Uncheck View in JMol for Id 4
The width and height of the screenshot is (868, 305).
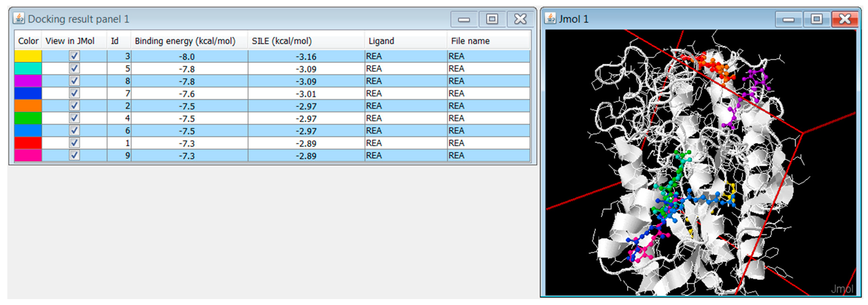74,118
